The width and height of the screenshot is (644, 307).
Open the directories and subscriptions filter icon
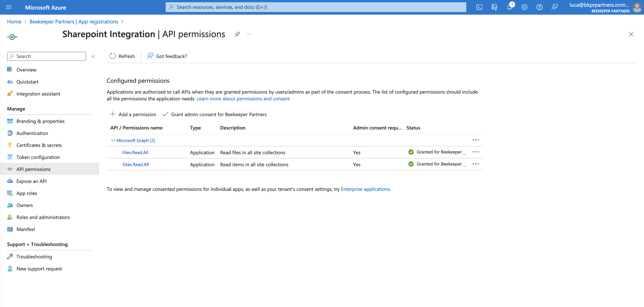click(494, 7)
